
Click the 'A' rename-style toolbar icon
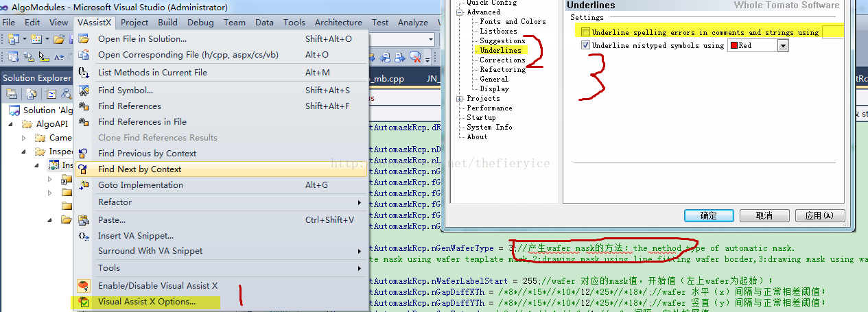pyautogui.click(x=60, y=58)
